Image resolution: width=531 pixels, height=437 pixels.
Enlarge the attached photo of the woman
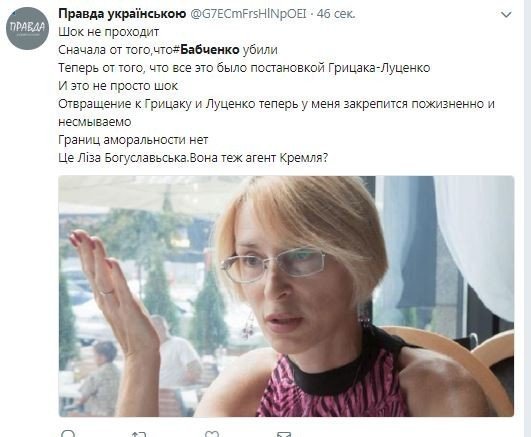point(286,296)
